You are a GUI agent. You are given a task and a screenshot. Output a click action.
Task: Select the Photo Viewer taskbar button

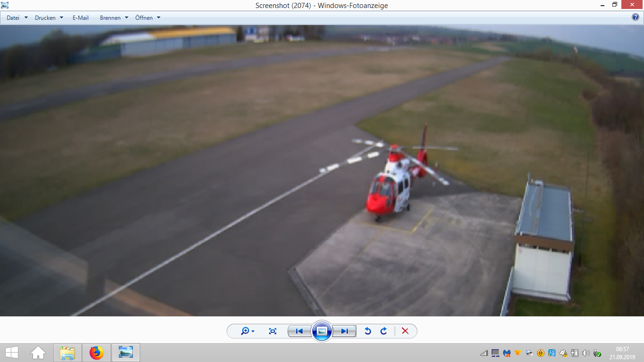(126, 353)
